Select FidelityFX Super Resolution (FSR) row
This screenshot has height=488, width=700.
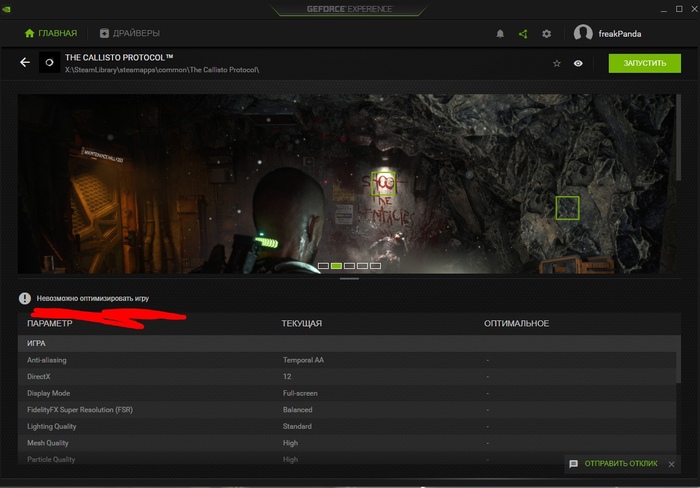click(x=346, y=409)
